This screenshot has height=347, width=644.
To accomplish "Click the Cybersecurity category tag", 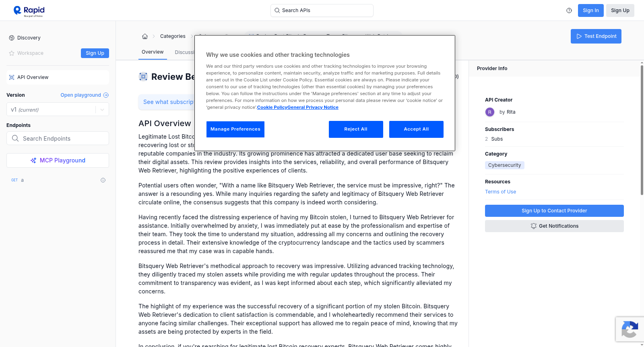I will click(504, 165).
